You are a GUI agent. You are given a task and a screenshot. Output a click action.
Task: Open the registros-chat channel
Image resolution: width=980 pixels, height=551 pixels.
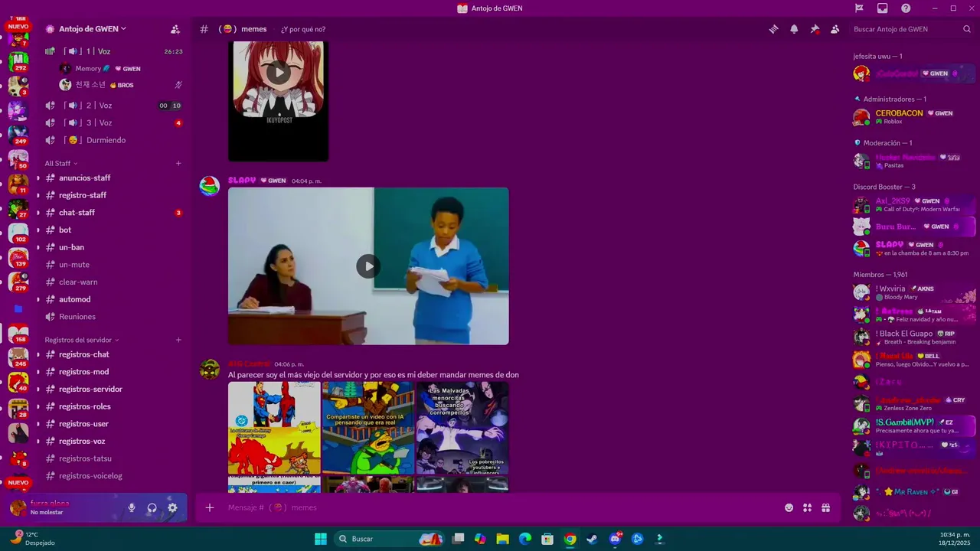pos(113,354)
